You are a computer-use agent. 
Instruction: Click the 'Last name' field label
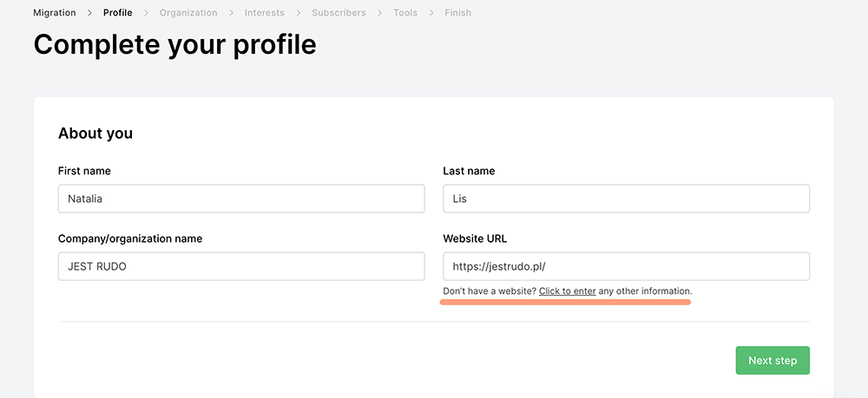pyautogui.click(x=469, y=171)
